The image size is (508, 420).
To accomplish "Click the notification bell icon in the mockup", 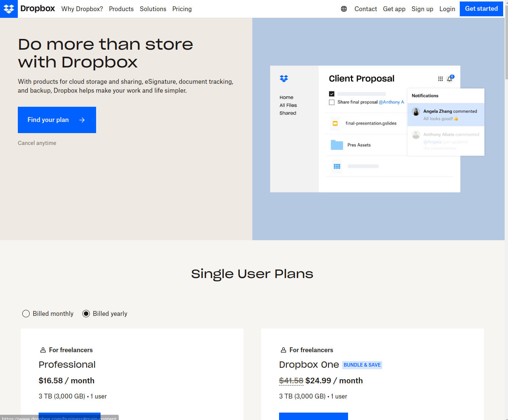I will coord(450,79).
